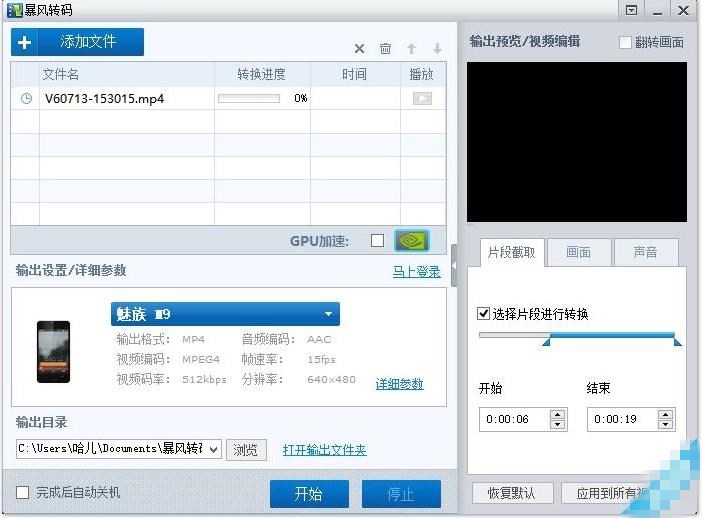Click the 恢复默认 button
Viewport: 702px width, 518px height.
point(512,493)
